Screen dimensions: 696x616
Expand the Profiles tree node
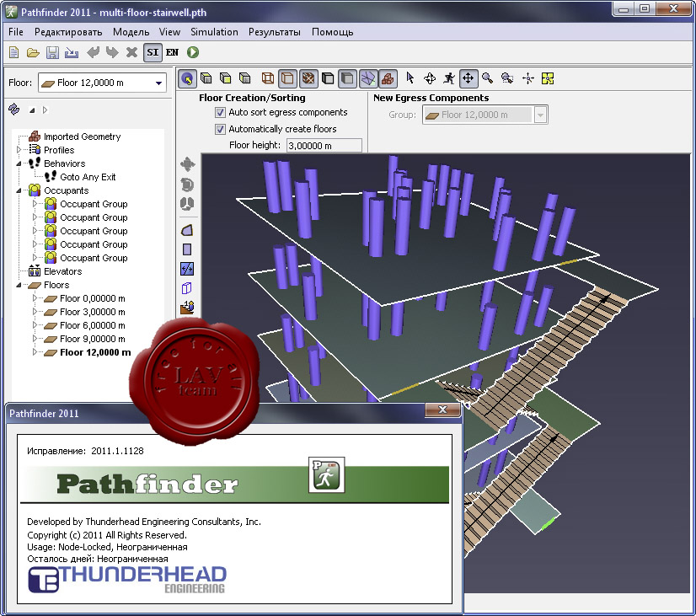(x=19, y=150)
